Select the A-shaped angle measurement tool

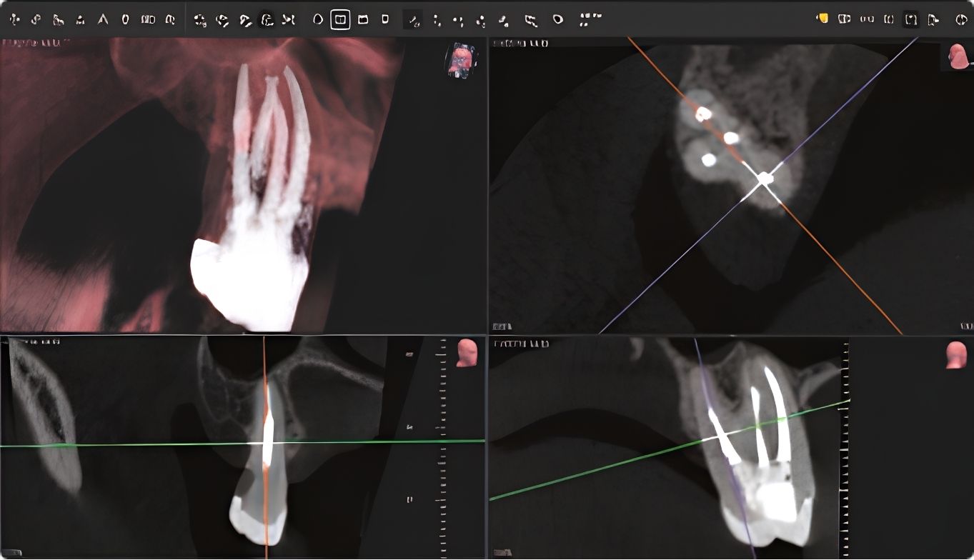(x=103, y=19)
